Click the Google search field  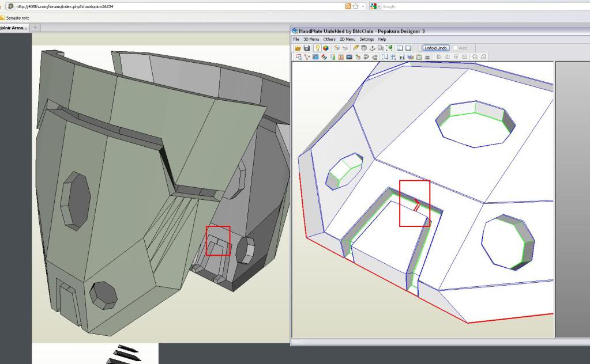[x=486, y=6]
